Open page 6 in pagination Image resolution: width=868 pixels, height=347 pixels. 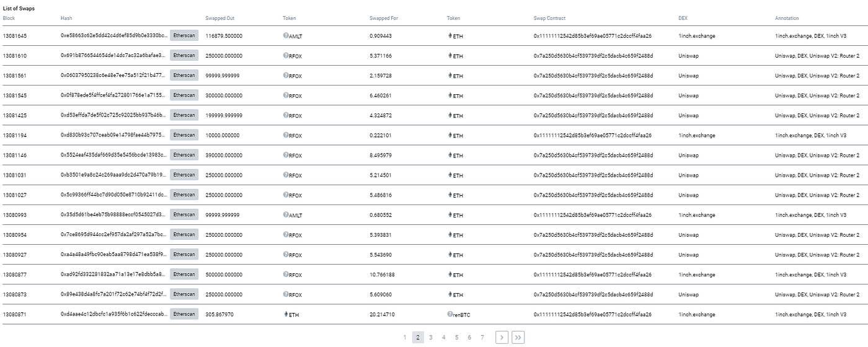[x=469, y=337]
